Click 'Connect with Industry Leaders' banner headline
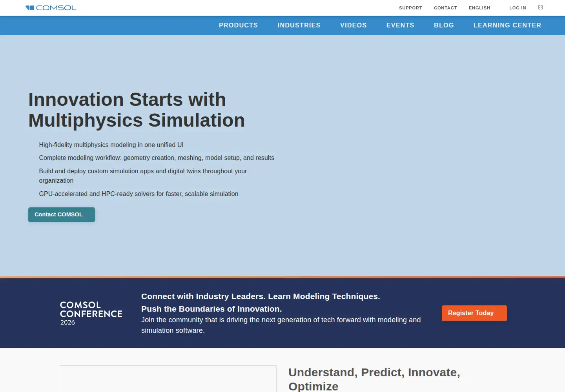This screenshot has width=565, height=392. tap(261, 303)
